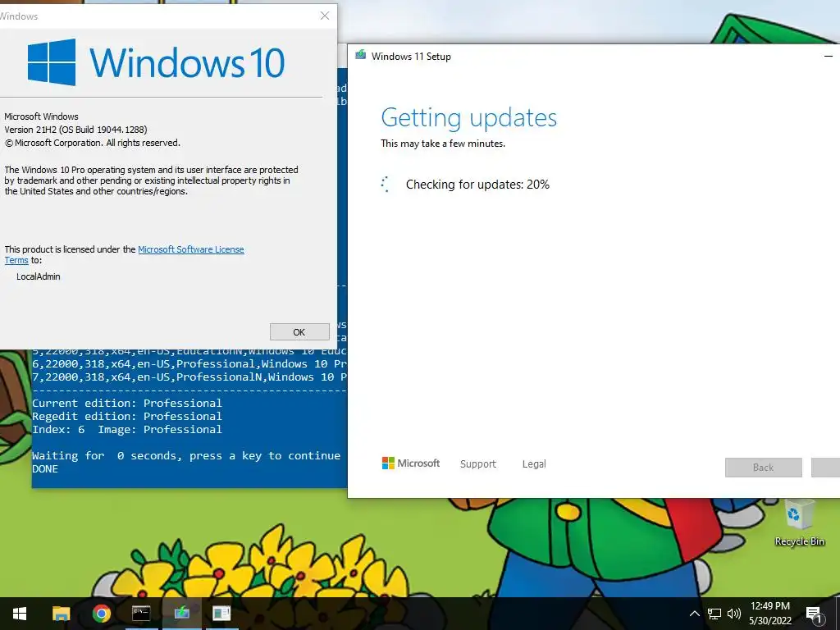Click 'Index: 6 Image: Professional' console line
Image resolution: width=840 pixels, height=630 pixels.
pos(127,430)
